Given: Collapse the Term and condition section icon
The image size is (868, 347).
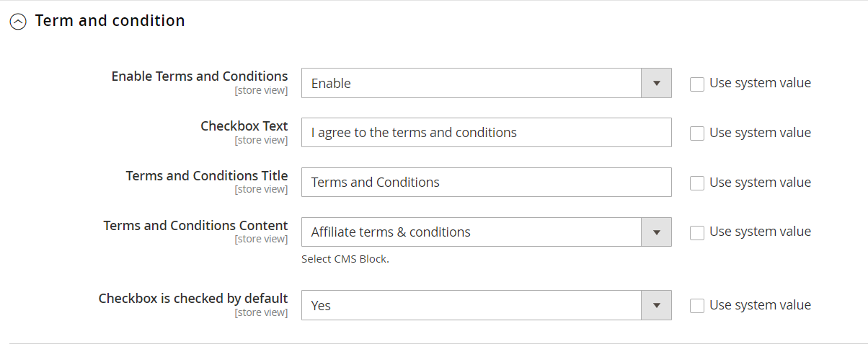Looking at the screenshot, I should pos(17,22).
